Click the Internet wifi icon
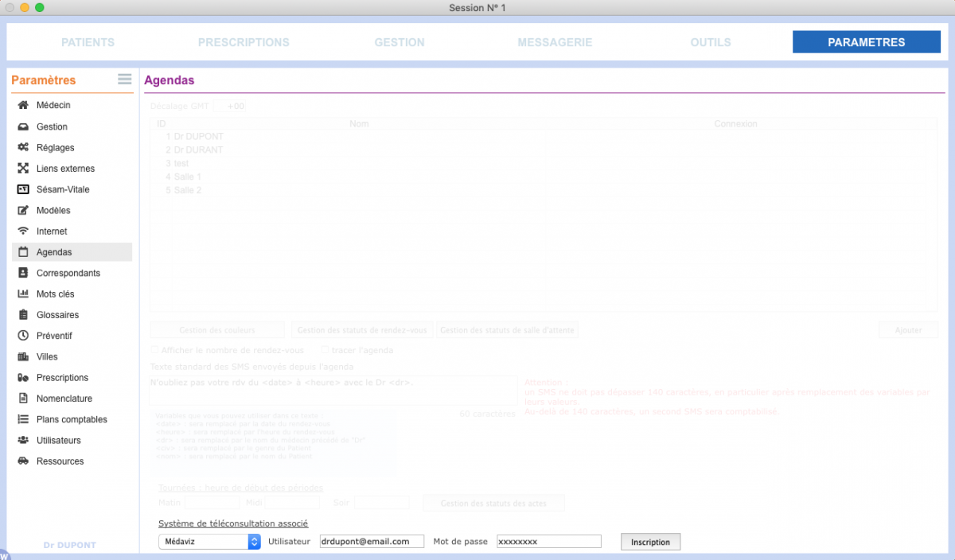 point(23,231)
